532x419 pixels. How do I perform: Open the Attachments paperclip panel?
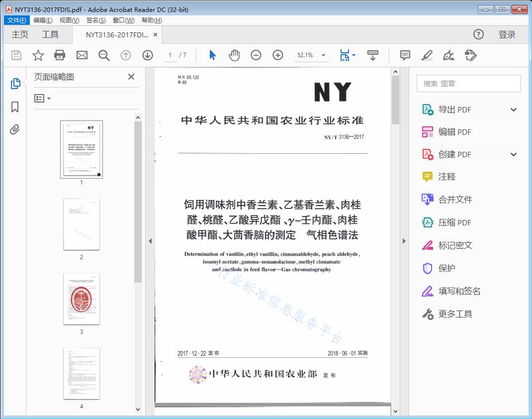pos(15,130)
